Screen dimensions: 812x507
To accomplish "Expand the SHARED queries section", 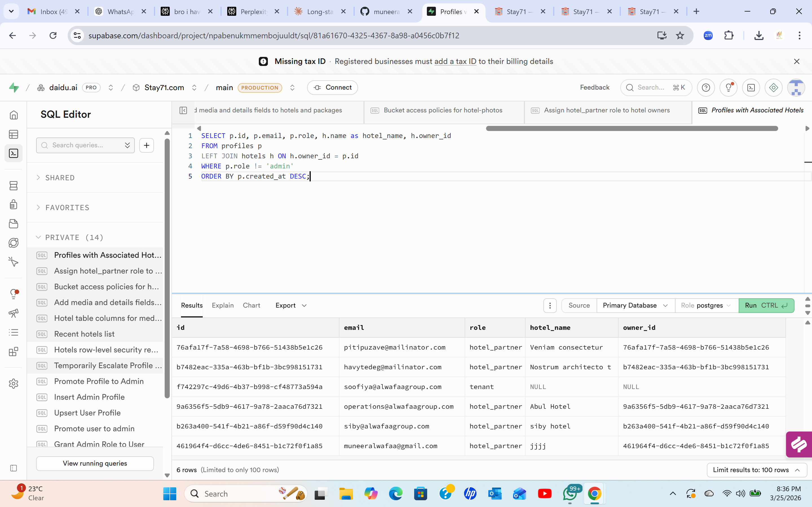I will pos(60,178).
